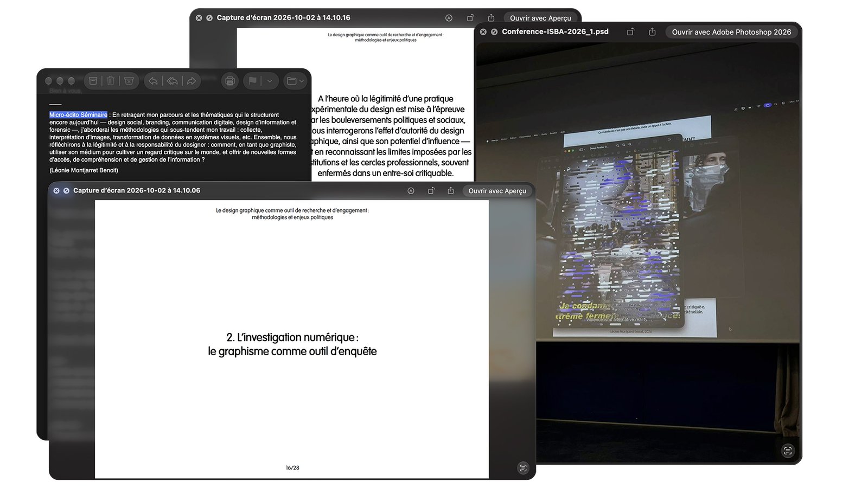Open Markup tool on 14.10.06 preview
868x488 pixels.
point(411,191)
